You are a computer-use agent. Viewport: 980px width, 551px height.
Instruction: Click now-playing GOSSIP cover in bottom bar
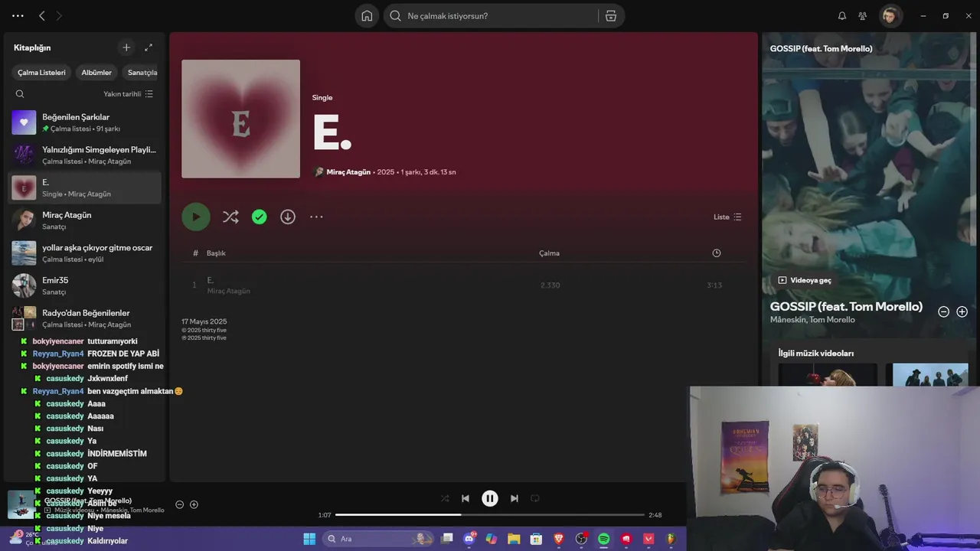[x=21, y=504]
